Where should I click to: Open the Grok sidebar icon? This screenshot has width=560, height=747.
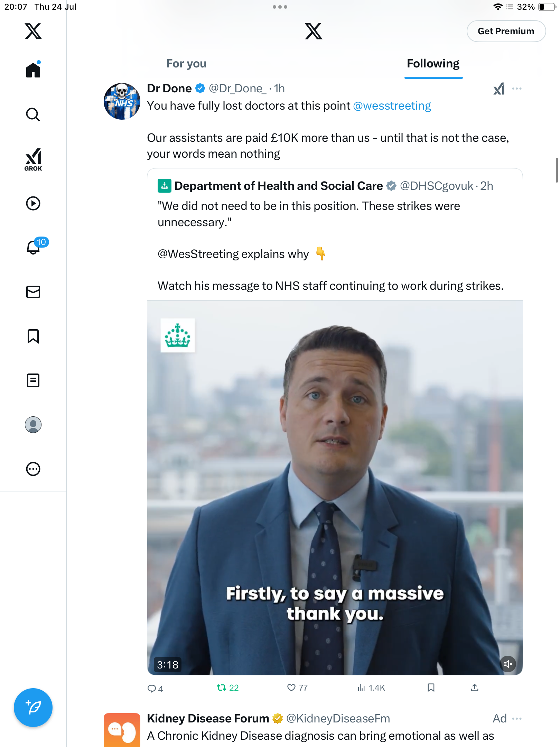(x=33, y=160)
